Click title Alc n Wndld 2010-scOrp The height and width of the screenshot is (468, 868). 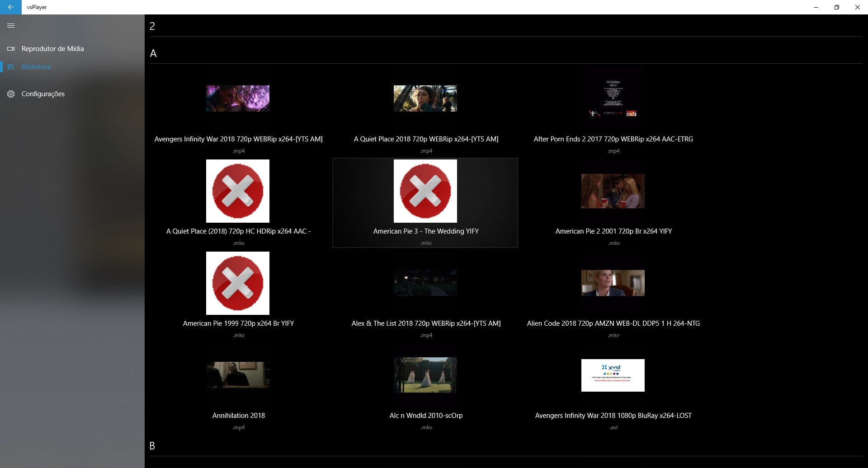tap(426, 416)
